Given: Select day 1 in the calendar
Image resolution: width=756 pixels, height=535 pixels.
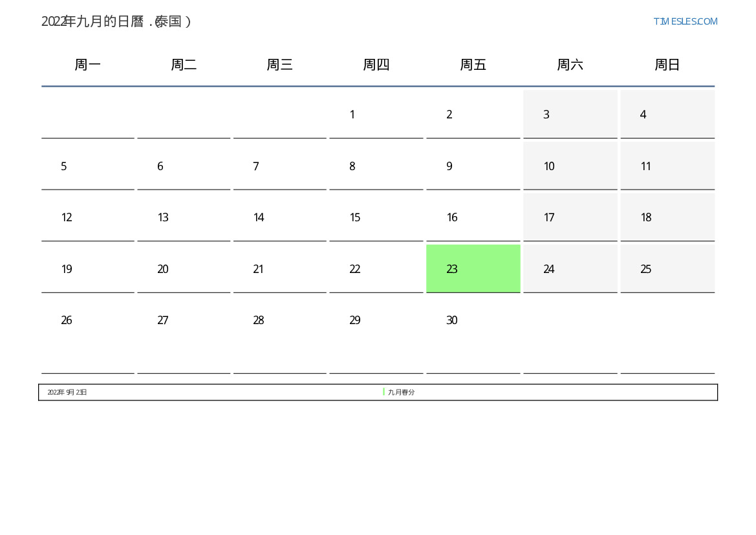Looking at the screenshot, I should tap(376, 115).
